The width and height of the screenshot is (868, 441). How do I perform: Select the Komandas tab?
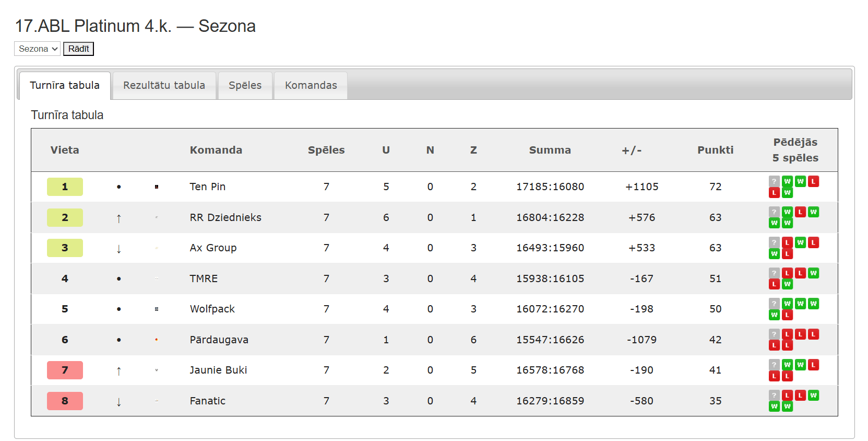coord(311,85)
